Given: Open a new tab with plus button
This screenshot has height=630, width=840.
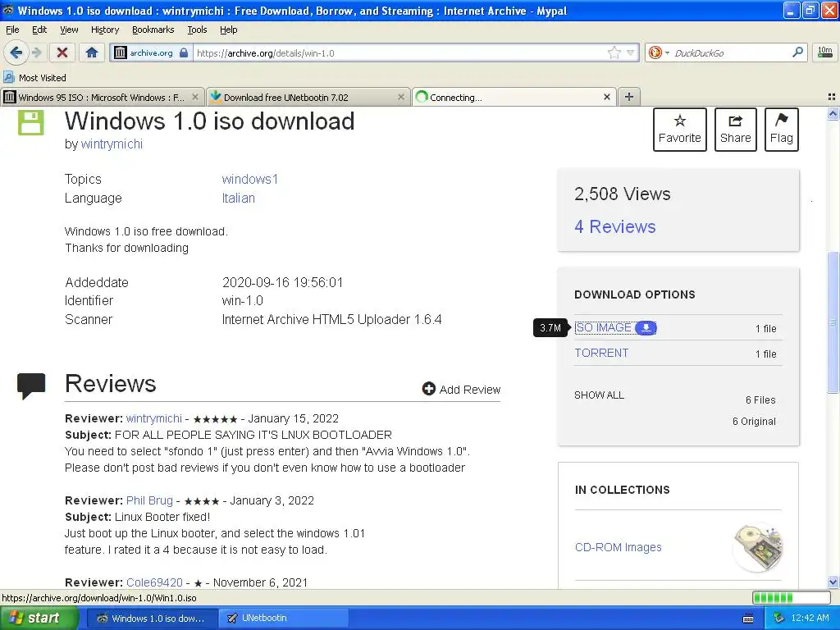Looking at the screenshot, I should 629,97.
